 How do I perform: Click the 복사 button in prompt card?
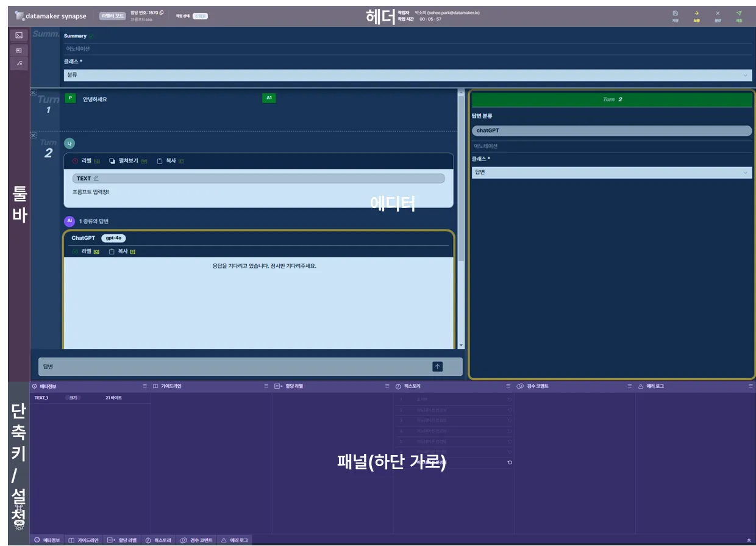[x=170, y=161]
